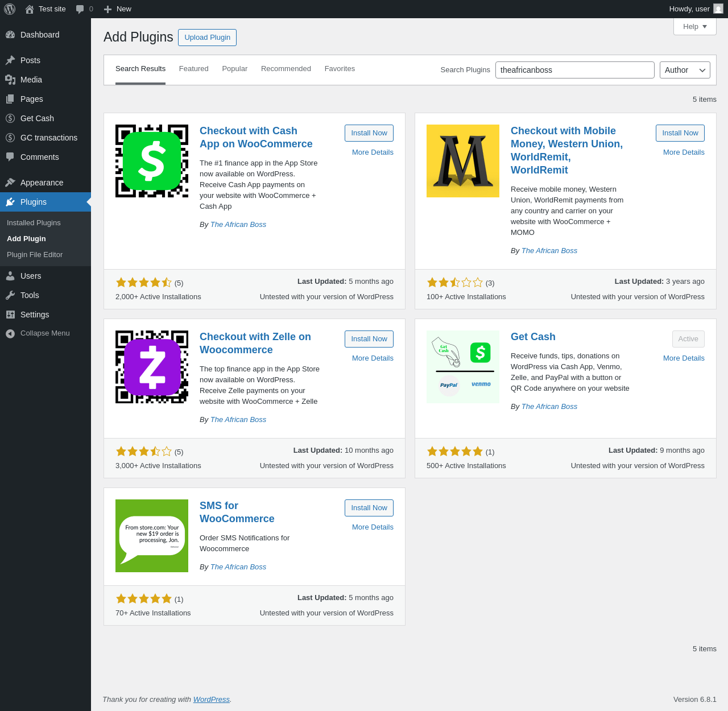Click SMS for WooCommerce title link
The width and height of the screenshot is (728, 711).
[237, 512]
